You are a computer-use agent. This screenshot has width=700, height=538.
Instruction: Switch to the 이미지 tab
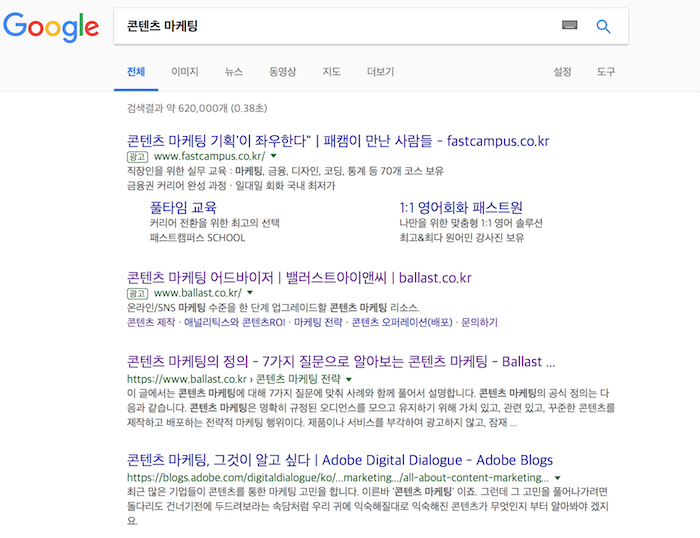coord(184,71)
